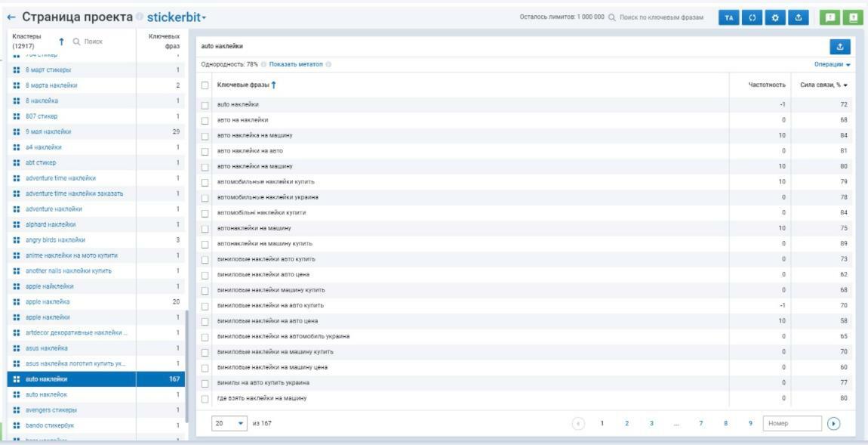Screen dimensions: 868x445
Task: Open feedback via green comment icon
Action: point(830,14)
